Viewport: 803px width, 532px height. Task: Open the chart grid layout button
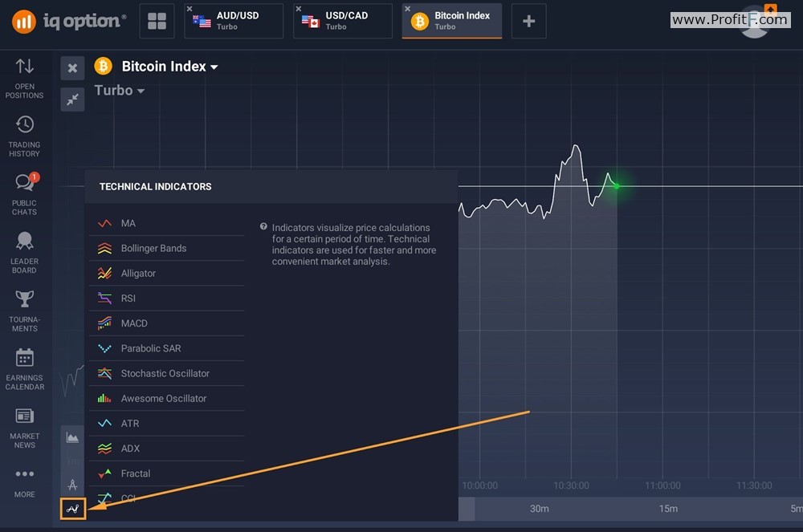(157, 21)
